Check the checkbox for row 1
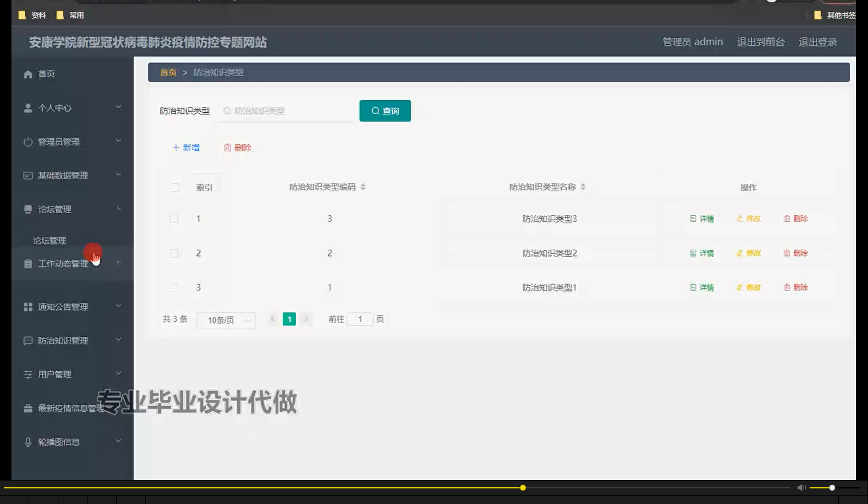868x504 pixels. 175,218
